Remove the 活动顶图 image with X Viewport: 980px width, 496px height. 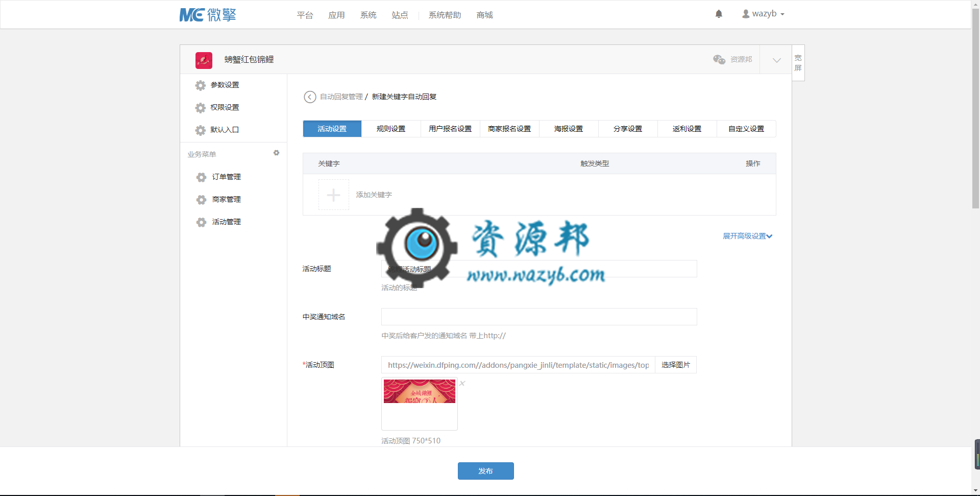(x=462, y=383)
